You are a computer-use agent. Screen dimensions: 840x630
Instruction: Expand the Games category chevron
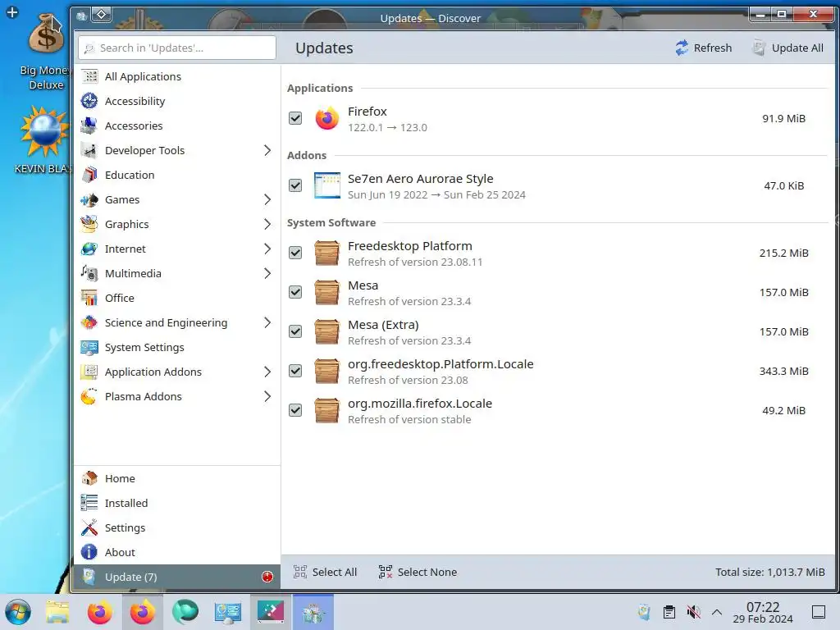coord(267,200)
